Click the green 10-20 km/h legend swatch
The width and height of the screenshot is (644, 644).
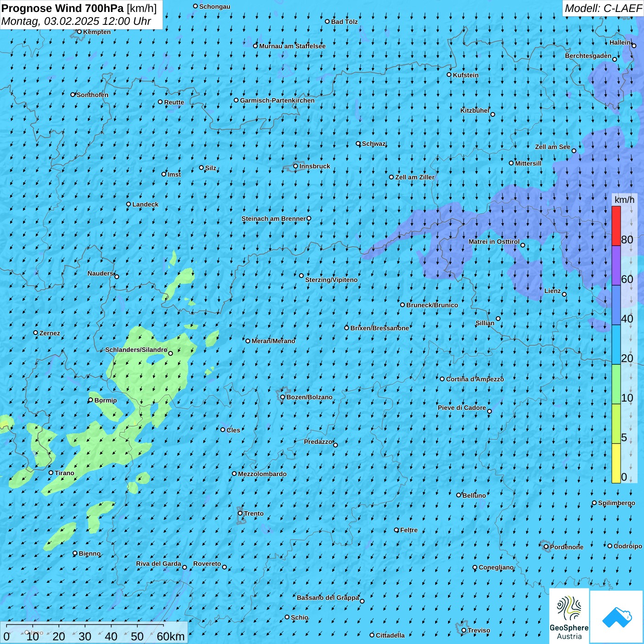point(616,384)
